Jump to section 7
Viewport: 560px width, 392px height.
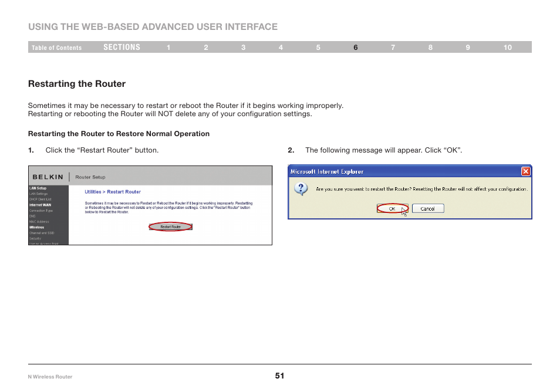[x=393, y=48]
